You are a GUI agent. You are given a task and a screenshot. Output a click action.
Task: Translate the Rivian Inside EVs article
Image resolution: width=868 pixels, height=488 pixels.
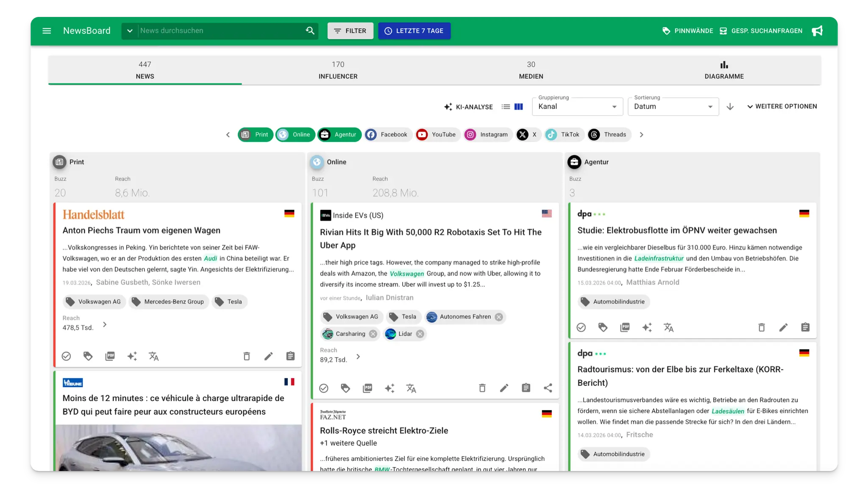[x=411, y=388]
